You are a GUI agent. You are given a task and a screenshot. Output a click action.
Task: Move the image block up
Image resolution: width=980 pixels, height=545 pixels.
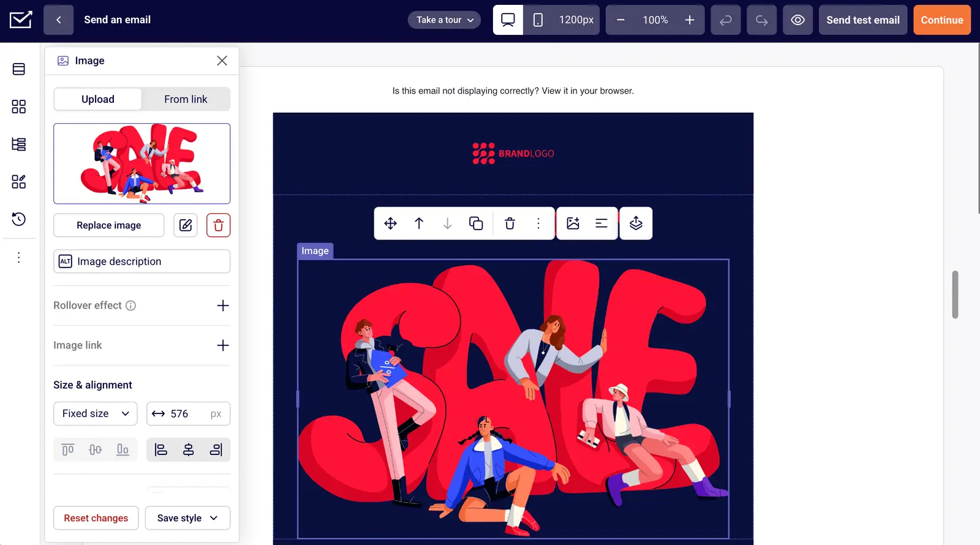(x=419, y=224)
